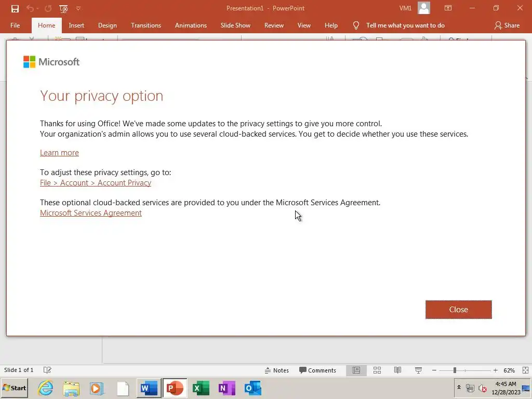Click the network tray icon
Screen dimensions: 532x399
470,388
